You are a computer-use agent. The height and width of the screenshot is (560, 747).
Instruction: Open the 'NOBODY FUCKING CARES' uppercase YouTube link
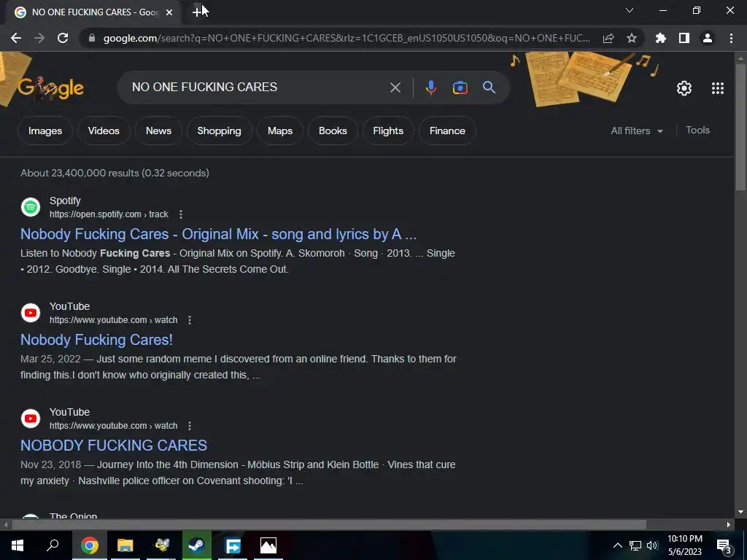[113, 446]
